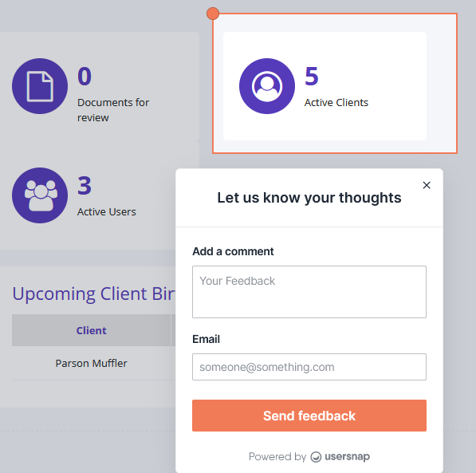Viewport: 476px width, 473px height.
Task: Click the Active Clients profile icon
Action: click(267, 86)
